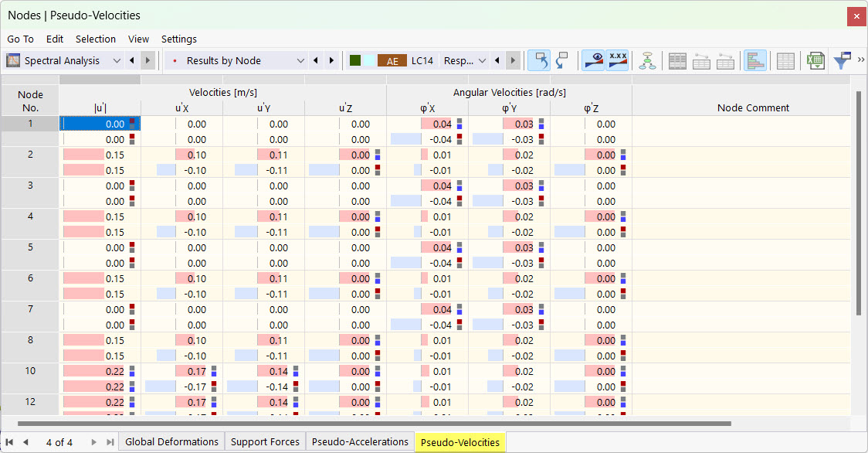Click the dependency diagram icon

[x=648, y=60]
